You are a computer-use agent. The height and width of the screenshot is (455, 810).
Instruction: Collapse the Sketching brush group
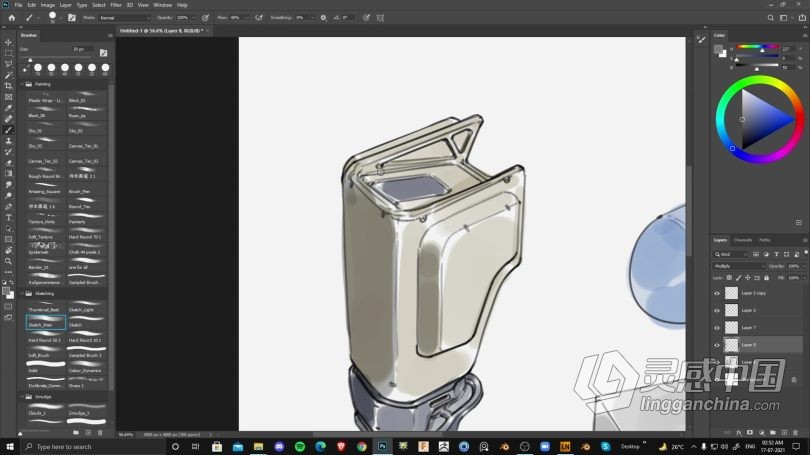[22, 293]
